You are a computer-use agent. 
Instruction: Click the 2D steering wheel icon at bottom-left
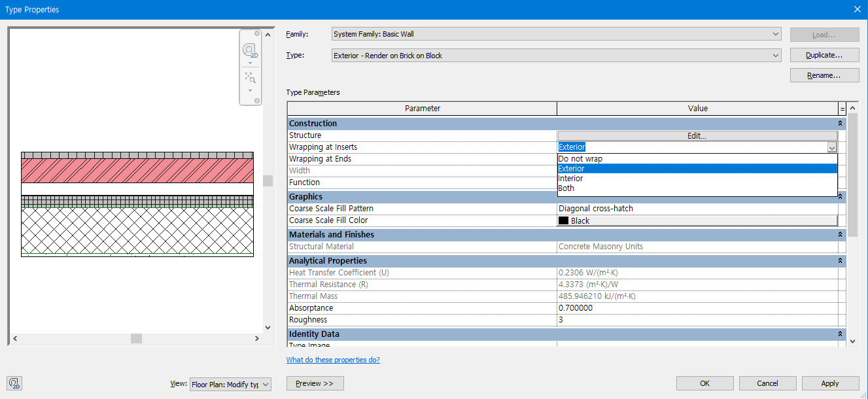[x=14, y=384]
